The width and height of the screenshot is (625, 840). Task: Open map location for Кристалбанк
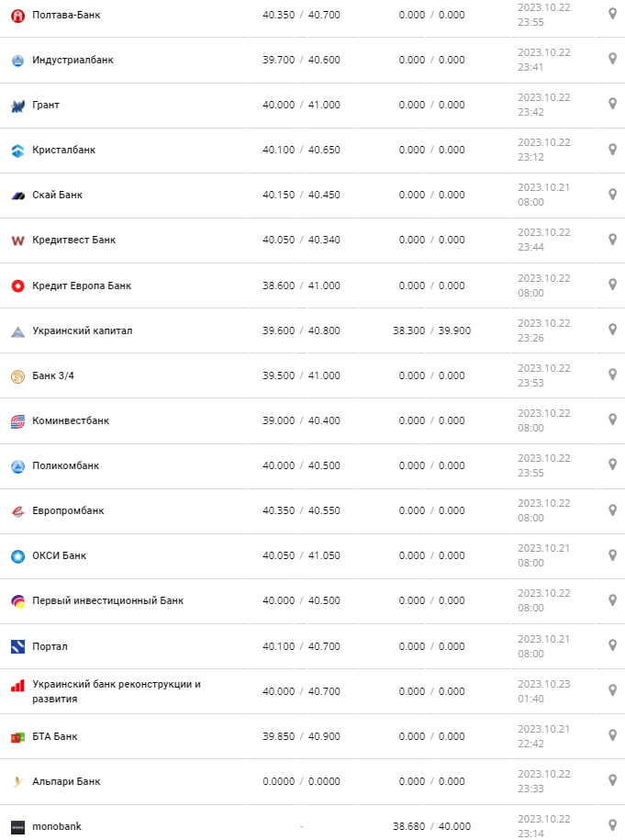tap(612, 149)
